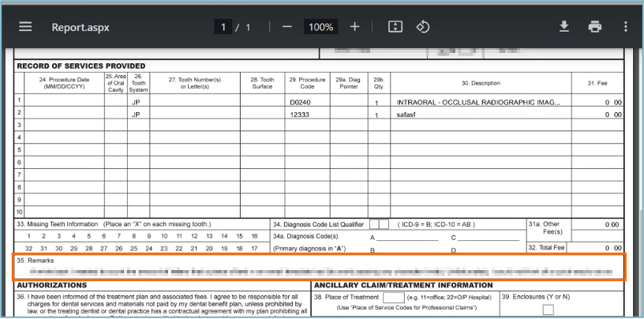Open the PDF sidebar hamburger menu
This screenshot has width=644, height=319.
25,27
